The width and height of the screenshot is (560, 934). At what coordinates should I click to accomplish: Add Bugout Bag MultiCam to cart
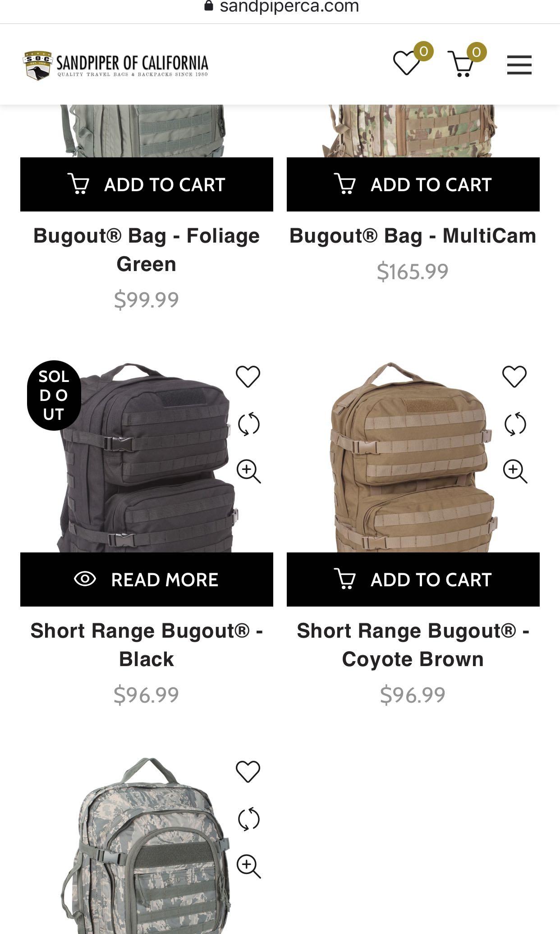[x=413, y=184]
